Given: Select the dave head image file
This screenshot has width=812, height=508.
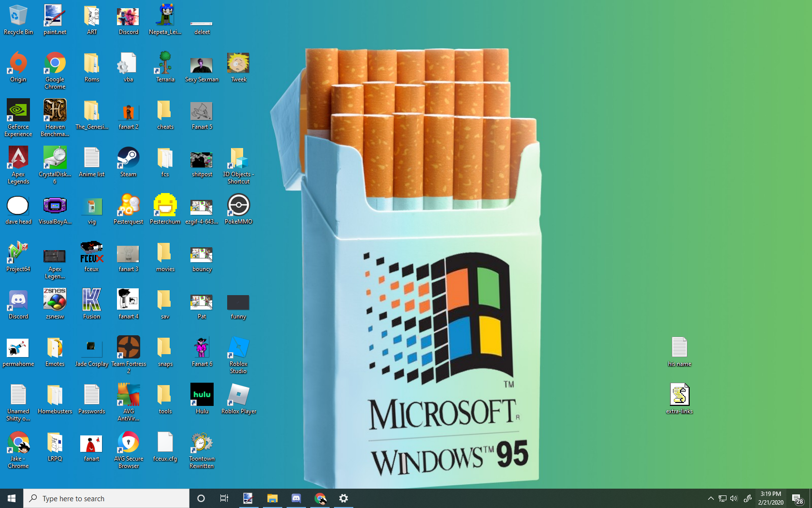Looking at the screenshot, I should 18,209.
